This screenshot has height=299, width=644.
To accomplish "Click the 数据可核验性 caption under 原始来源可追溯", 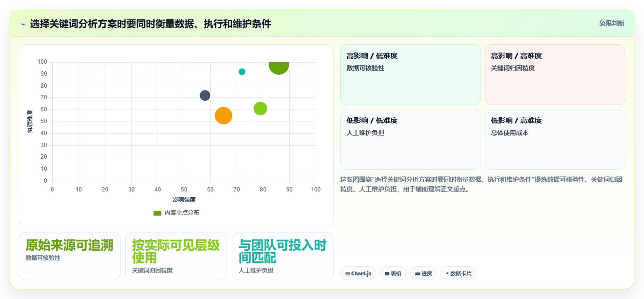I will pyautogui.click(x=43, y=258).
